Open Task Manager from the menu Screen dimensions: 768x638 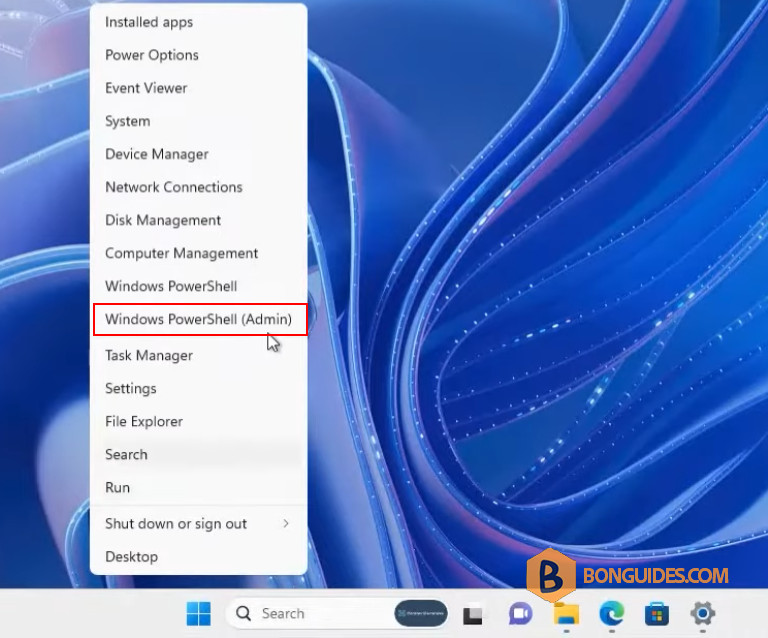[x=198, y=355]
